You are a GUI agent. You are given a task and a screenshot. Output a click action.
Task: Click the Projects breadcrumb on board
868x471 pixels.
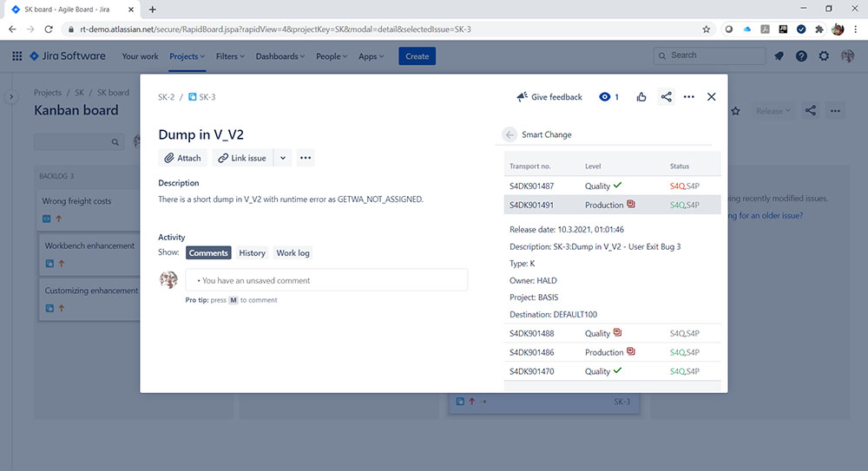coord(48,93)
